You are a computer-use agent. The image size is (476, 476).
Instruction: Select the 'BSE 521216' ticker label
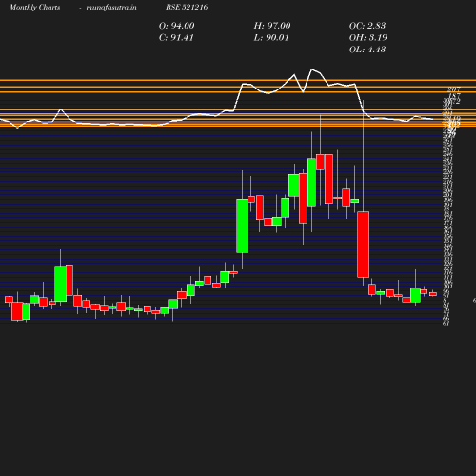pyautogui.click(x=187, y=7)
